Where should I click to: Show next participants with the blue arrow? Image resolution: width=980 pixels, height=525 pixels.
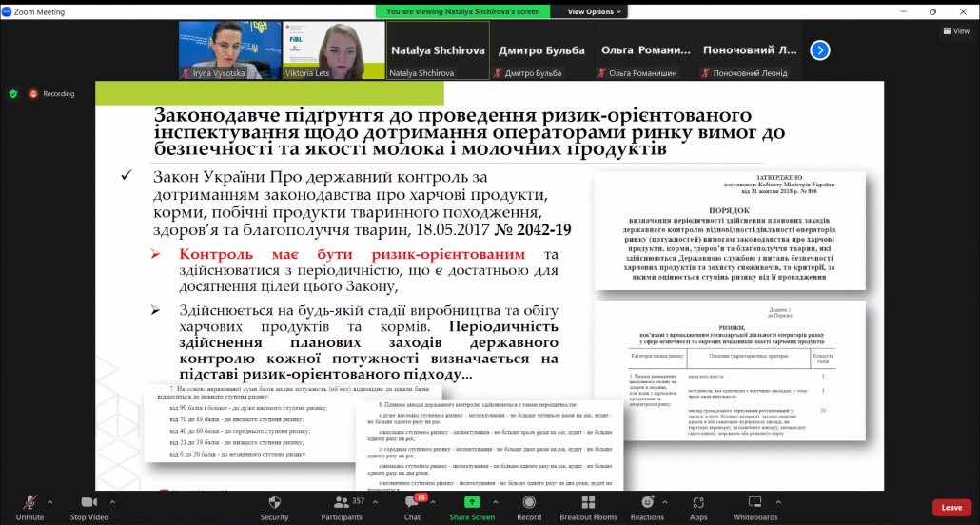point(819,50)
